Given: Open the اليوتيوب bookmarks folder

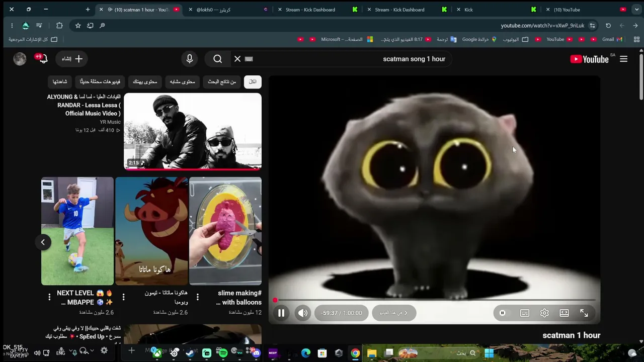Looking at the screenshot, I should point(515,39).
